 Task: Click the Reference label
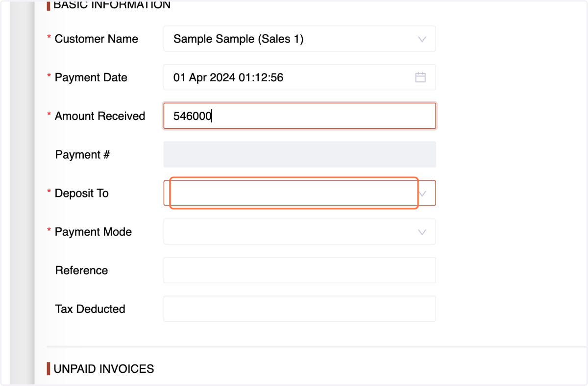pyautogui.click(x=82, y=270)
